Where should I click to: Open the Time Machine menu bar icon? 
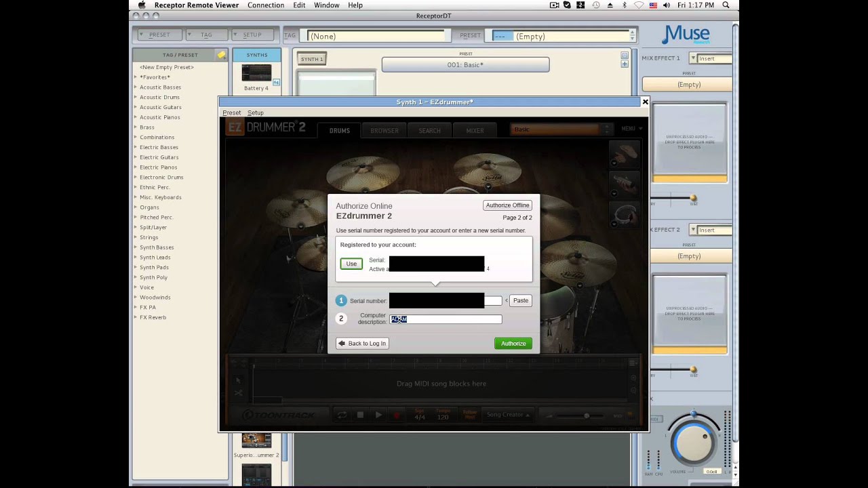tap(595, 5)
